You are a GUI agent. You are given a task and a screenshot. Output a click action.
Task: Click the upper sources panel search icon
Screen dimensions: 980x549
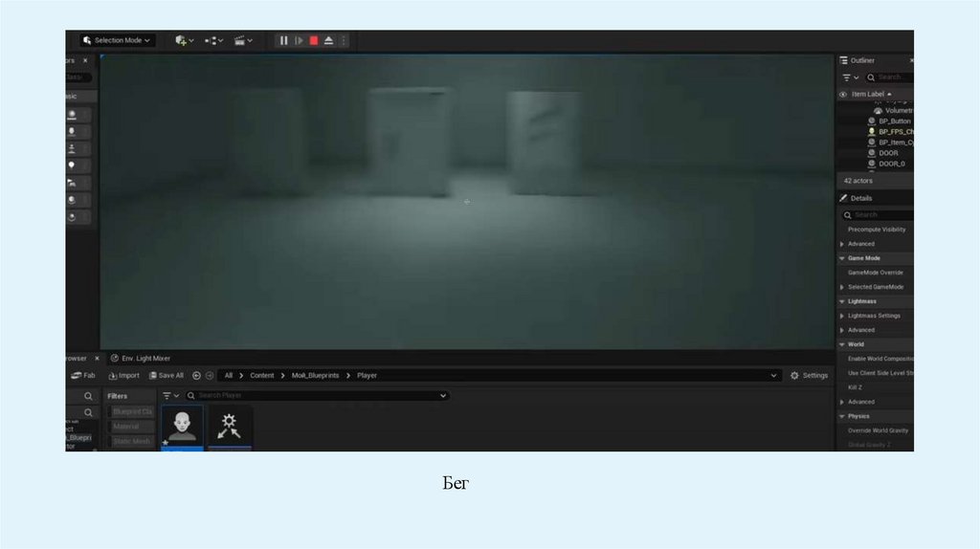[88, 396]
